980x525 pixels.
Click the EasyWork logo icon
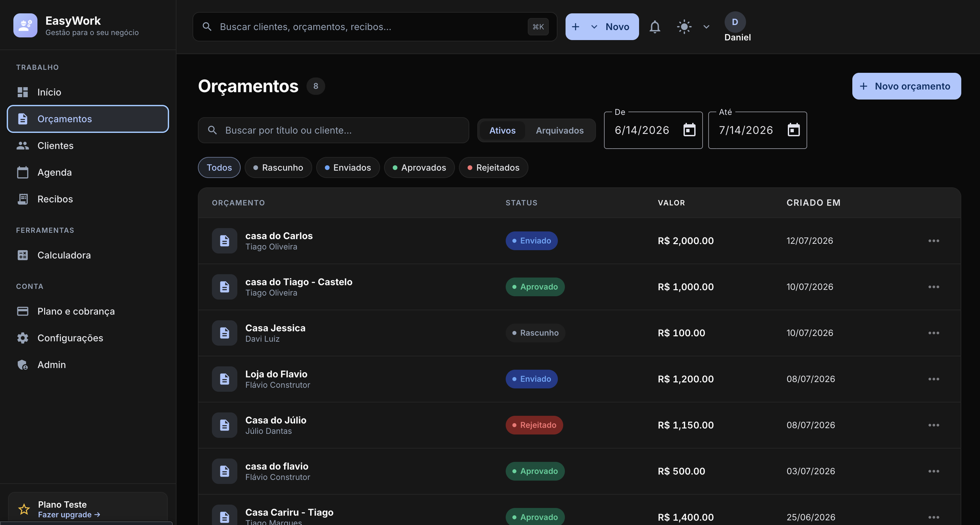pyautogui.click(x=25, y=25)
